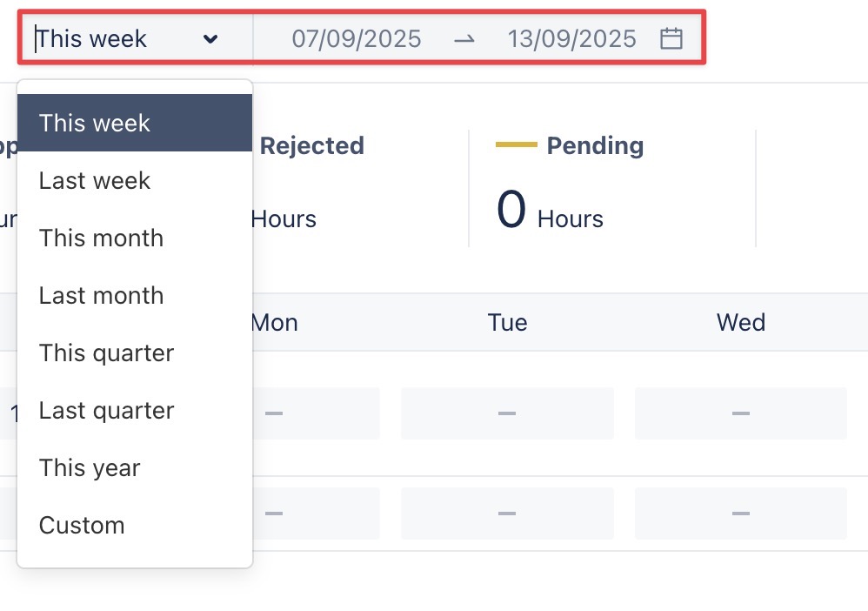Click the calendar icon in date range
Image resolution: width=868 pixels, height=611 pixels.
click(671, 38)
